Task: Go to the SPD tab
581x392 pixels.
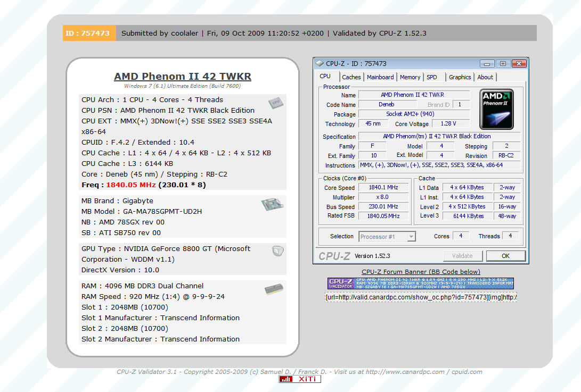Action: pyautogui.click(x=432, y=77)
